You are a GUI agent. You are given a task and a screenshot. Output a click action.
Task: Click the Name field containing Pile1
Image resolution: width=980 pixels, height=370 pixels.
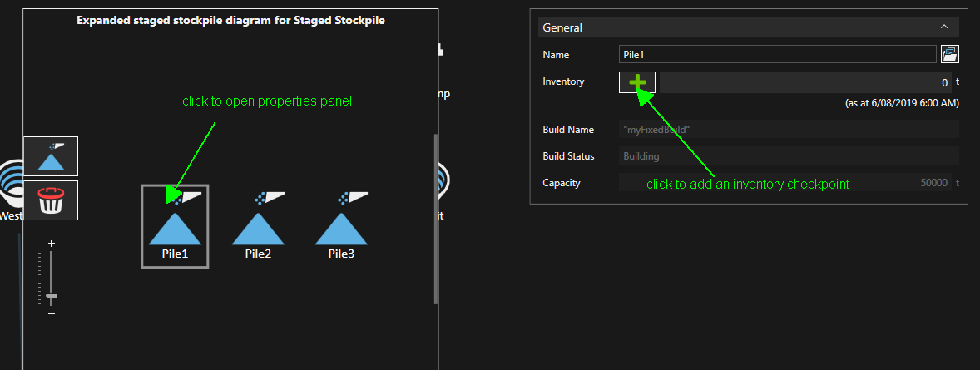pyautogui.click(x=778, y=55)
